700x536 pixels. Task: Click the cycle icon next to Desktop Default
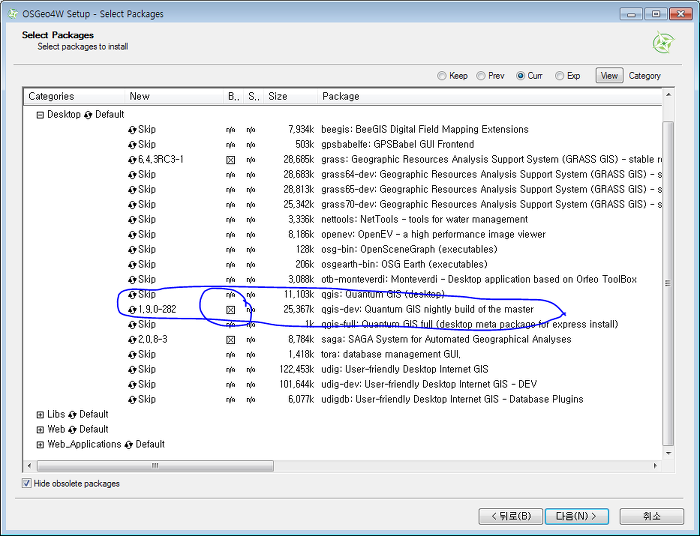pyautogui.click(x=88, y=115)
